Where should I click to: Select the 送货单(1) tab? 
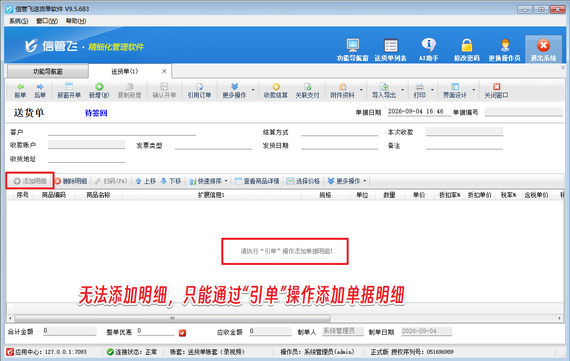point(125,71)
